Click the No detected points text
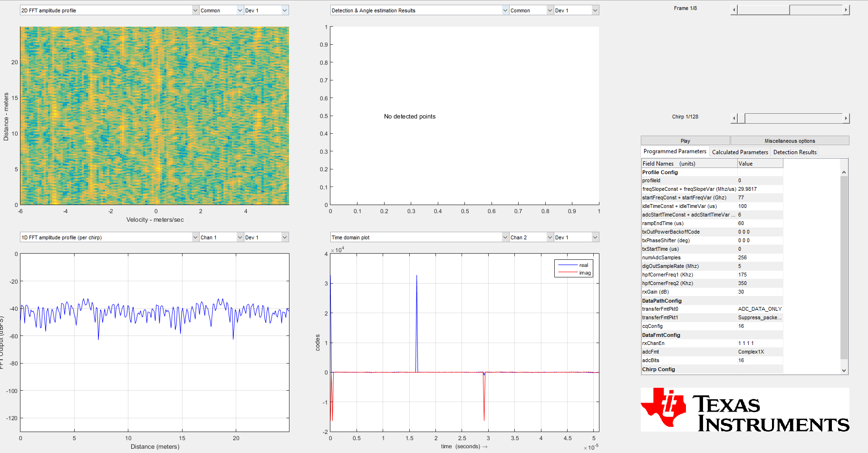Viewport: 868px width, 453px height. point(410,117)
